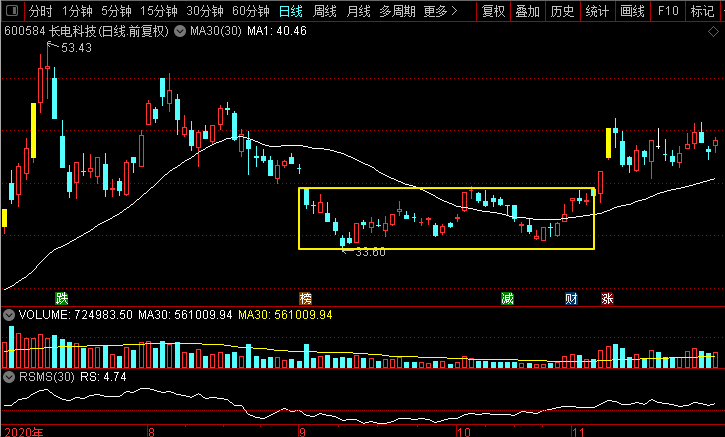Select the 30分钟 period
The width and height of the screenshot is (725, 437).
(x=205, y=11)
